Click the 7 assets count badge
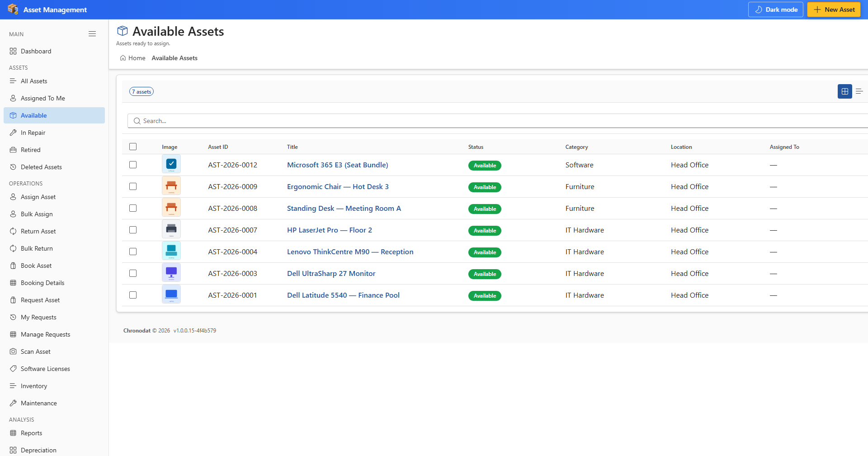 [x=142, y=91]
